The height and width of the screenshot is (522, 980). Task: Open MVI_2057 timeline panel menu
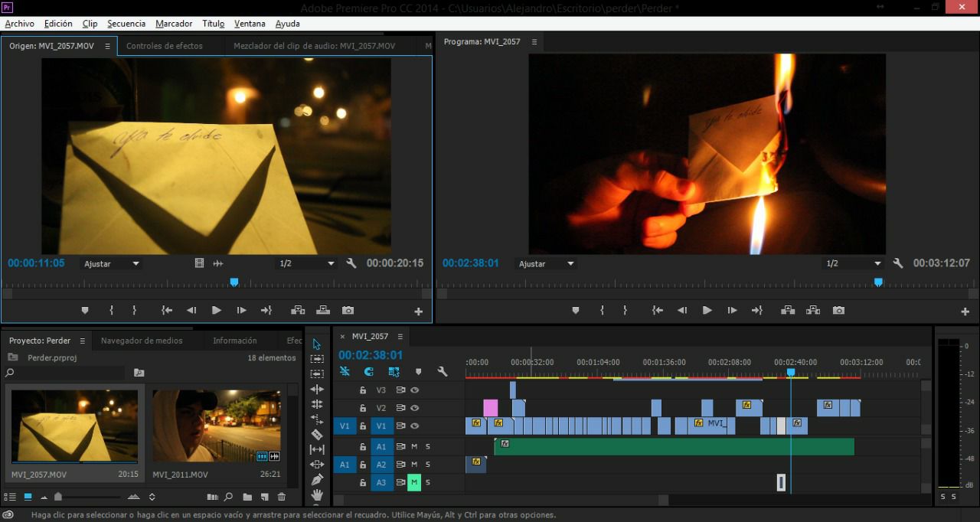click(x=400, y=337)
